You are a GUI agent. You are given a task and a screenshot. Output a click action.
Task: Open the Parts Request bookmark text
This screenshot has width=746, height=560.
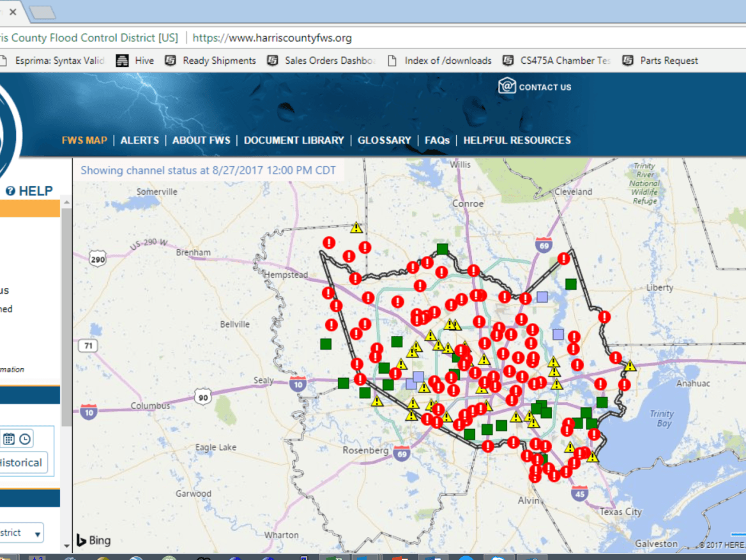(669, 61)
